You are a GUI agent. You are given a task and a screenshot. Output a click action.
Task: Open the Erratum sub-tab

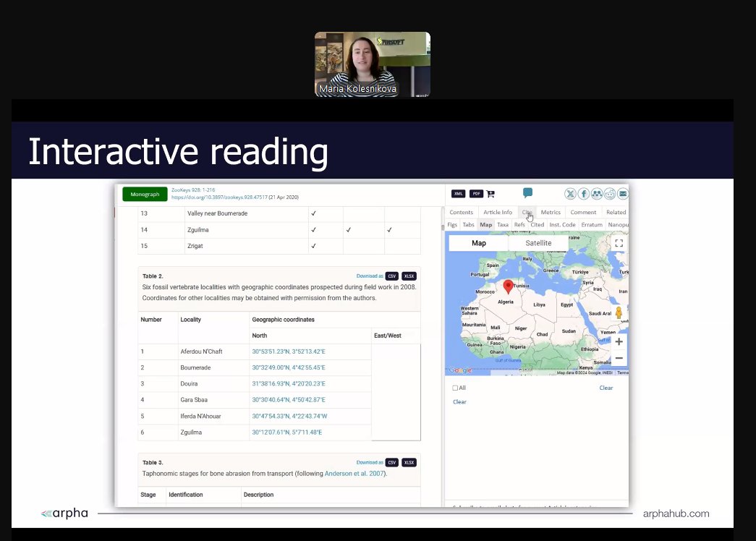(592, 225)
